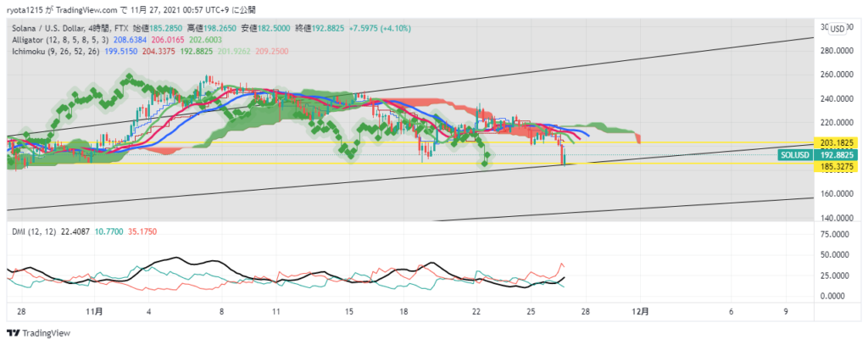Click the 50.0000 level on DMI scale

tap(839, 254)
